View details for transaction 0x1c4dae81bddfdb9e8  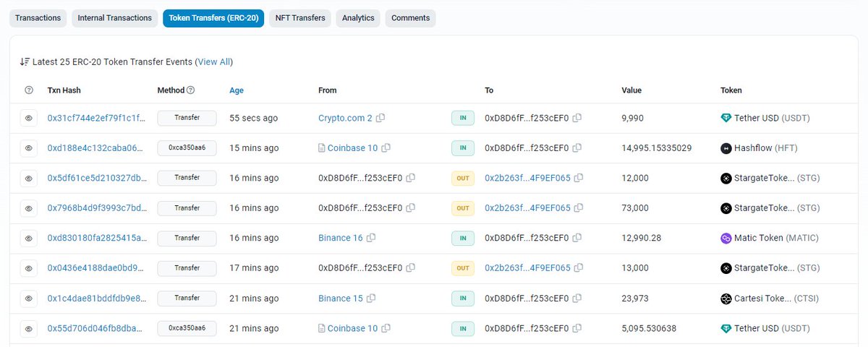[29, 299]
